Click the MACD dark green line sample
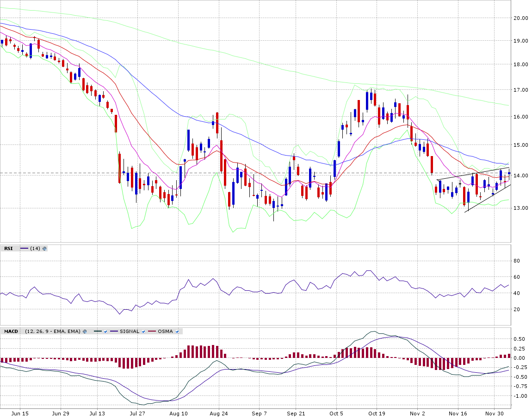 click(x=97, y=332)
